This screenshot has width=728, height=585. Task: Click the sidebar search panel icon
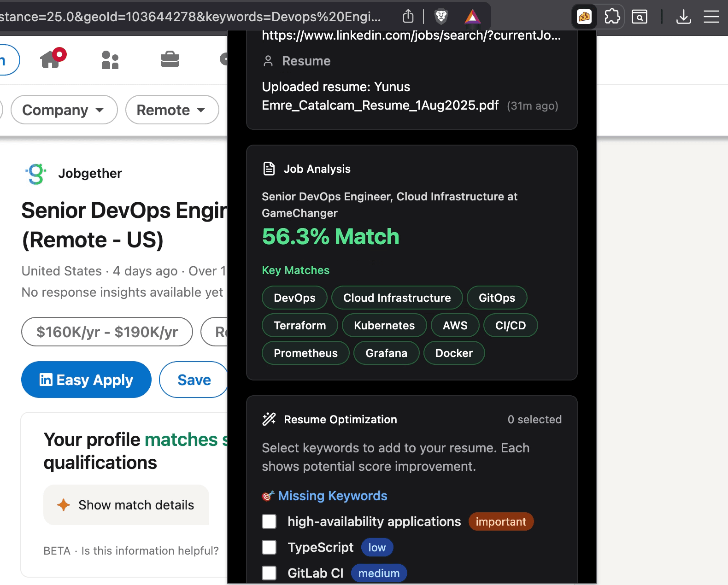[640, 17]
